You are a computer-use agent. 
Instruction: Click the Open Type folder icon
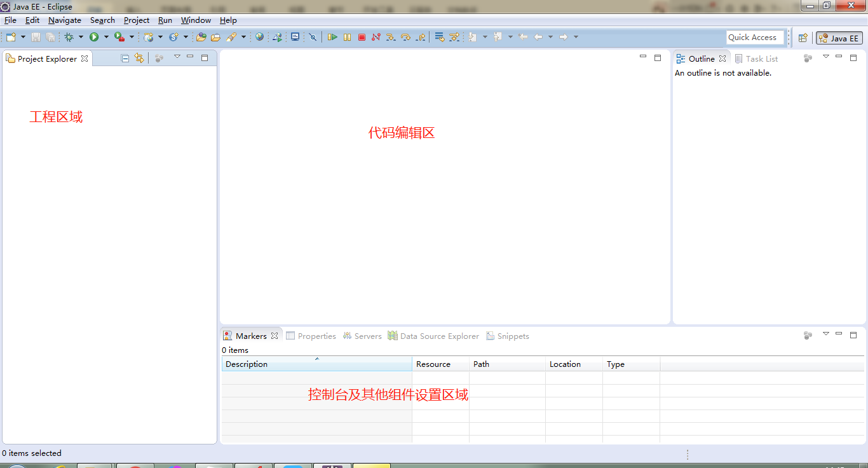(201, 37)
